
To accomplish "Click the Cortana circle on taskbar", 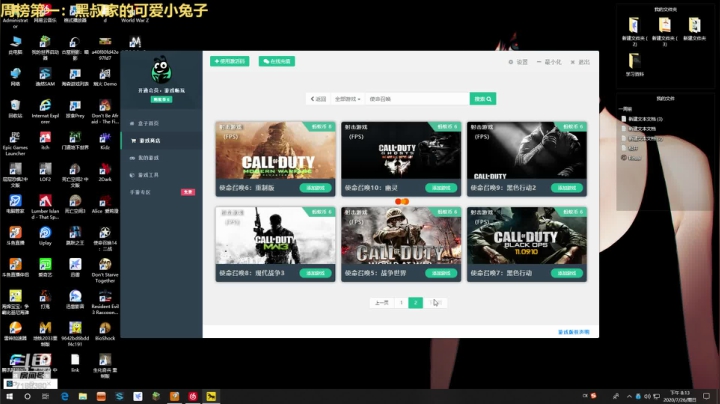I will [27, 396].
